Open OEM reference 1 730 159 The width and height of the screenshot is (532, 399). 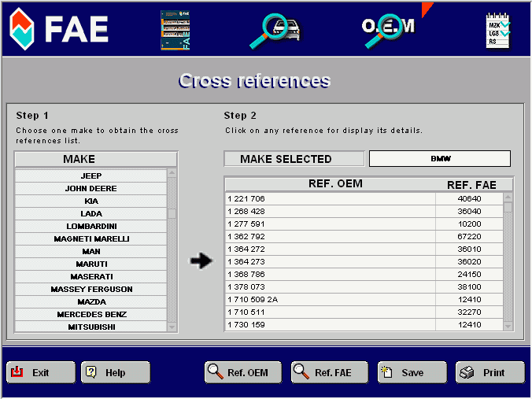330,324
